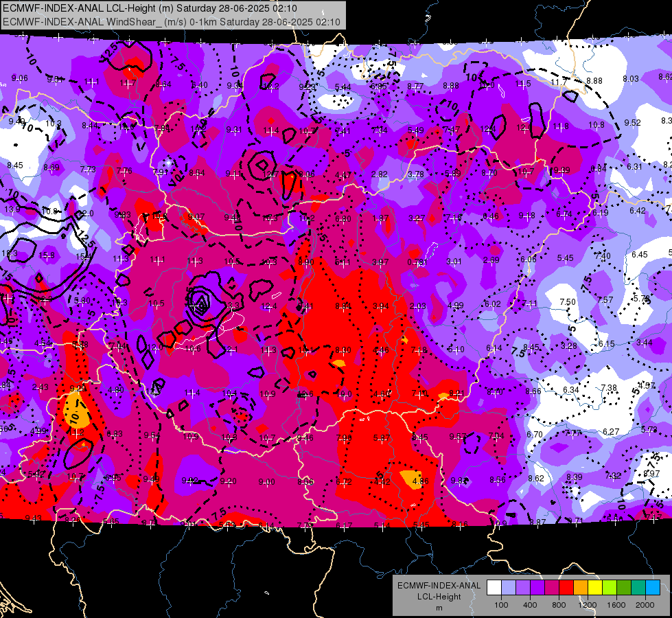Click the vivid violet legend swatch
The image size is (672, 618).
pyautogui.click(x=537, y=588)
